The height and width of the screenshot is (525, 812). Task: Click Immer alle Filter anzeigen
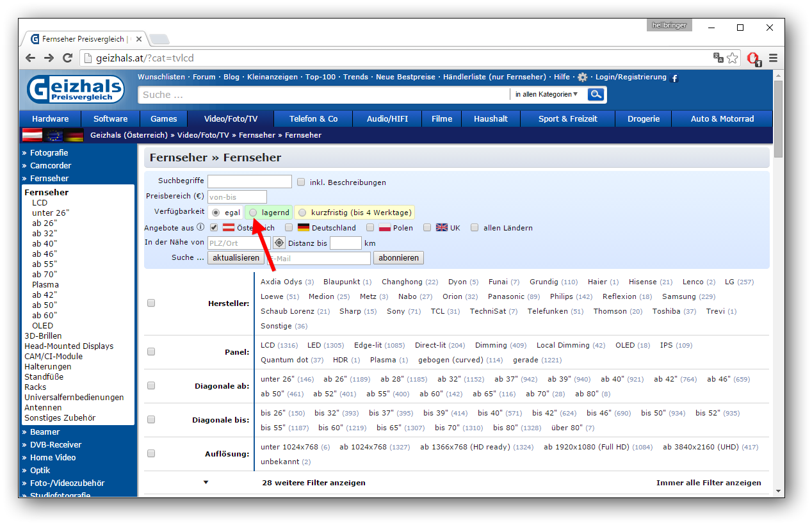point(709,483)
